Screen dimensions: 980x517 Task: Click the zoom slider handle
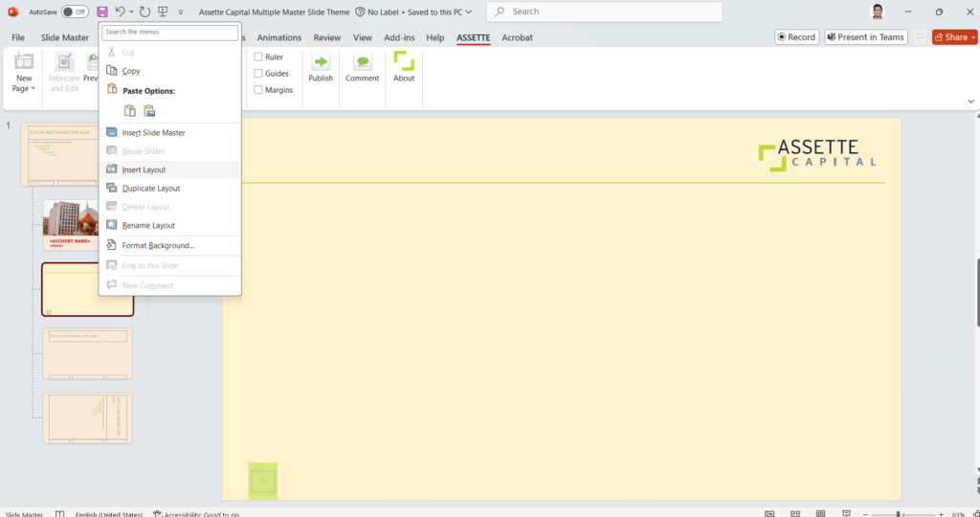point(898,514)
